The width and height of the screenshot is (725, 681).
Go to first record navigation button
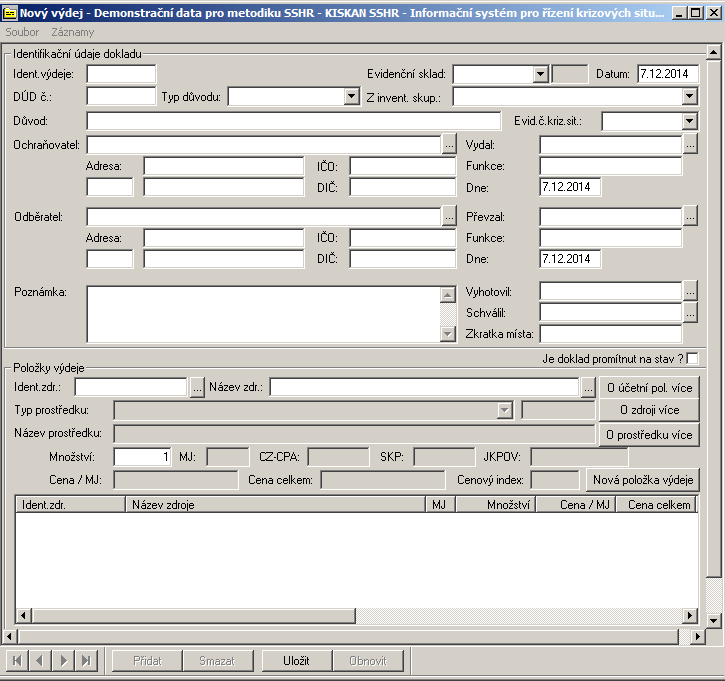[x=17, y=661]
